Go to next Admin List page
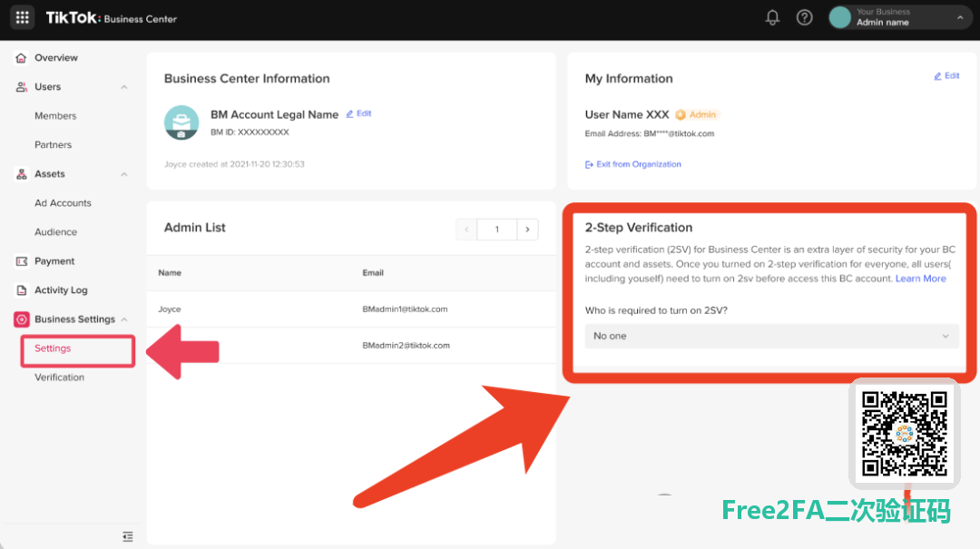 (x=527, y=230)
